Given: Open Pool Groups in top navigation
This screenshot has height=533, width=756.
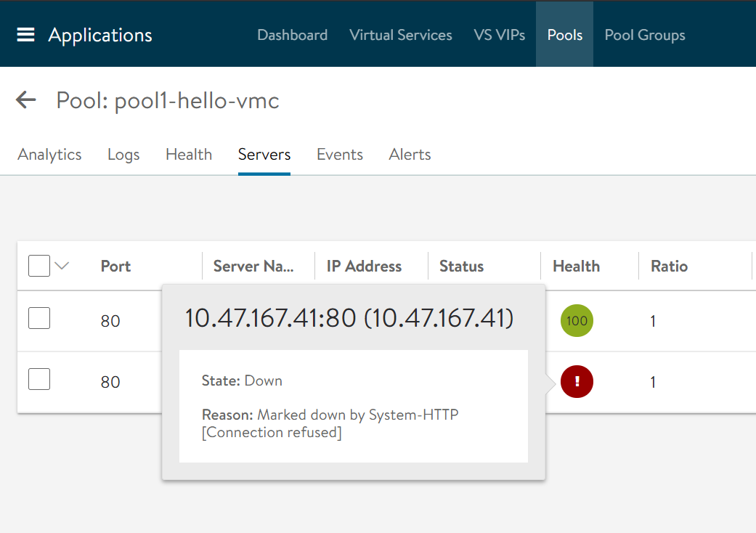Looking at the screenshot, I should coord(645,35).
